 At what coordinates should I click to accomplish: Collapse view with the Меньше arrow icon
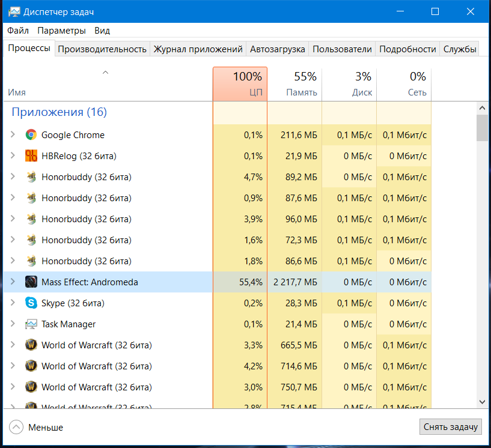coord(16,427)
